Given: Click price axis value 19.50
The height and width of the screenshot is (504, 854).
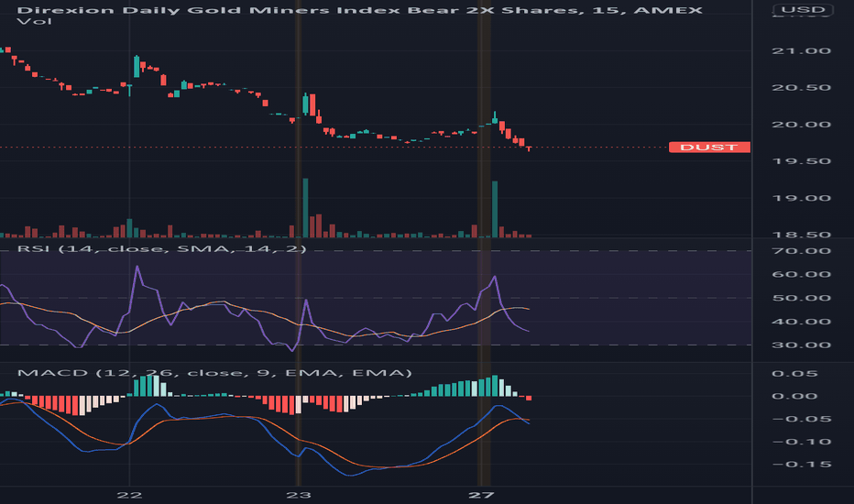Looking at the screenshot, I should point(801,161).
